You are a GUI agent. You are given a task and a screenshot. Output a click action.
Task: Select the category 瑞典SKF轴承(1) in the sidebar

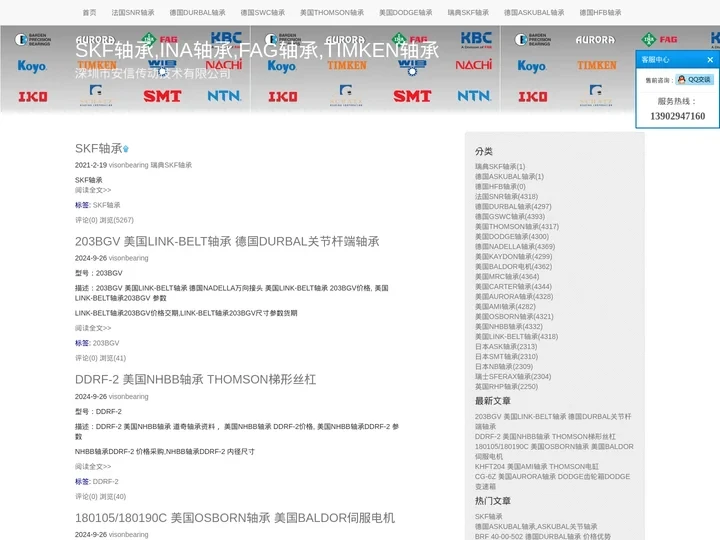500,166
